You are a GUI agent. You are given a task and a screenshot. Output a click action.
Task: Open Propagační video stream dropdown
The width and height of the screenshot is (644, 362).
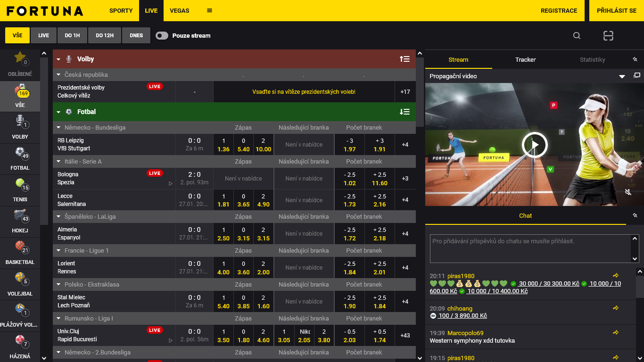(622, 76)
